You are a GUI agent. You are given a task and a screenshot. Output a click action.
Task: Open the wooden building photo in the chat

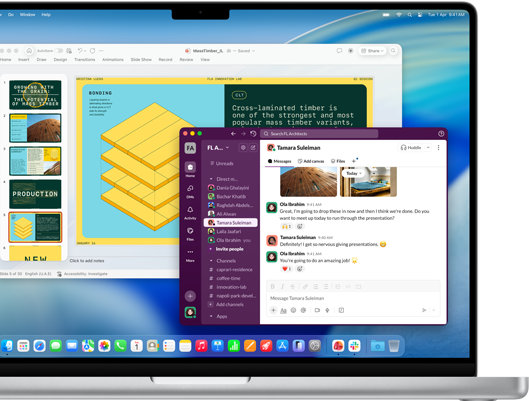pos(308,182)
